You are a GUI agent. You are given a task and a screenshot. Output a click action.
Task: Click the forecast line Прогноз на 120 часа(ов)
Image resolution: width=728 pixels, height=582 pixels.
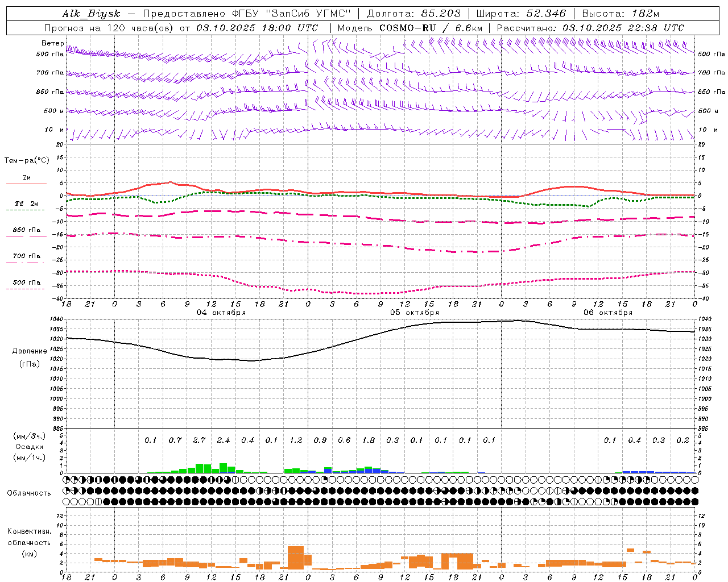(x=109, y=28)
